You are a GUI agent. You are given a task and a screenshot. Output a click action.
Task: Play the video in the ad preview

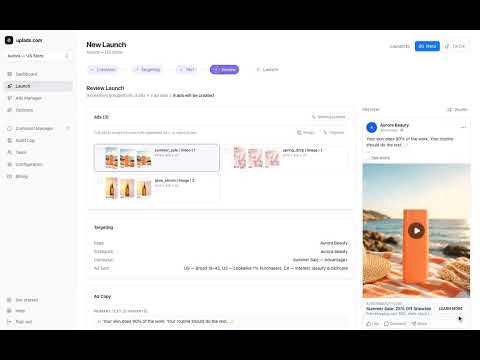point(416,230)
